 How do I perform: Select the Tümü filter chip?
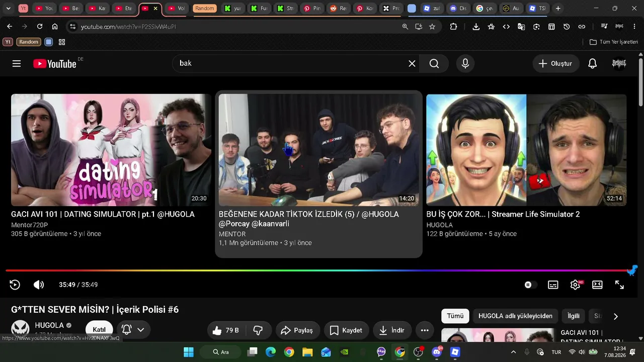(x=455, y=316)
